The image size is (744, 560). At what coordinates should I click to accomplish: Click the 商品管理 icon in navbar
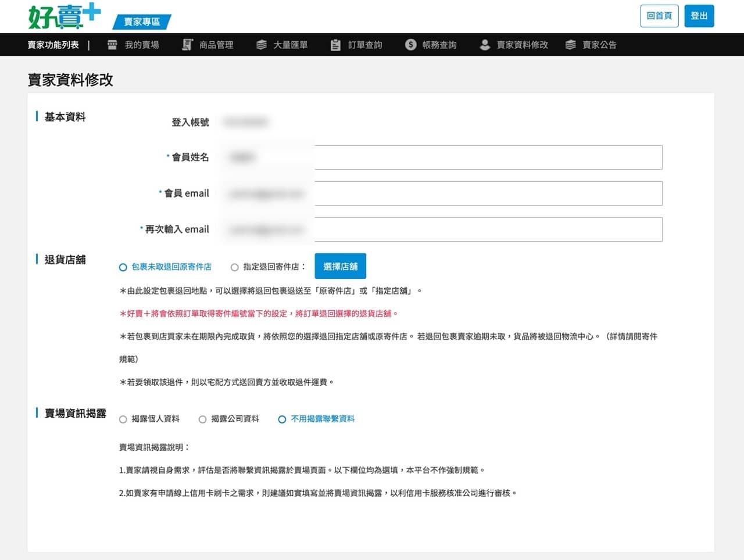pyautogui.click(x=187, y=45)
